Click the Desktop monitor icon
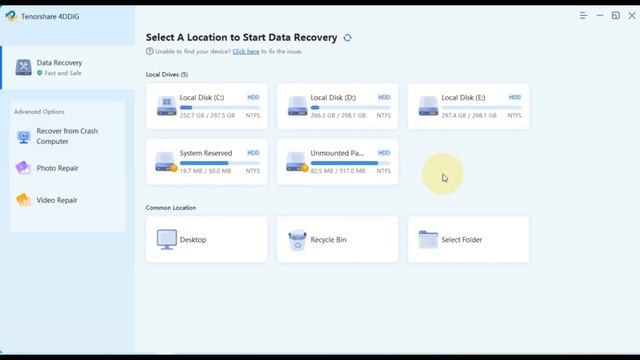This screenshot has width=640, height=360. tap(167, 240)
